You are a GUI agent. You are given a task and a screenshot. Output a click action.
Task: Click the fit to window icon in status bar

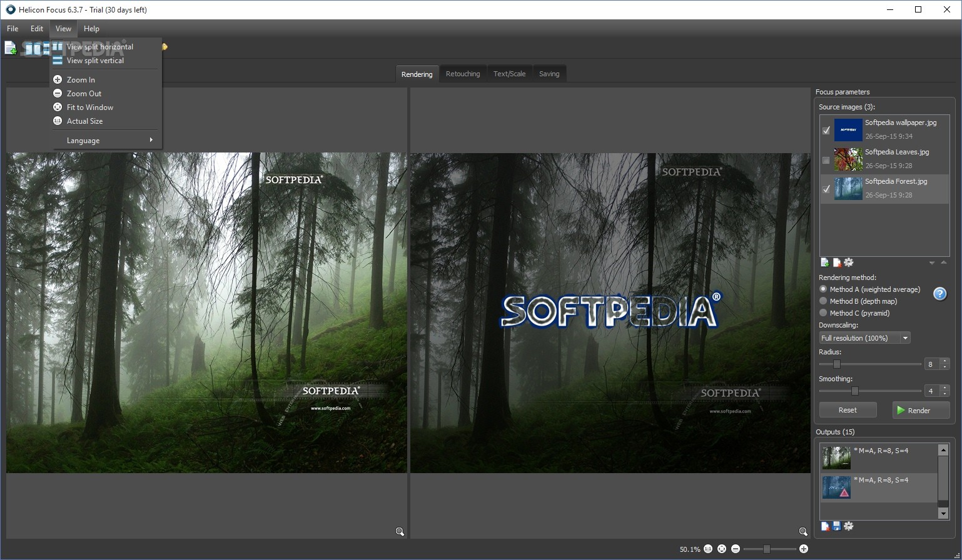pyautogui.click(x=722, y=549)
